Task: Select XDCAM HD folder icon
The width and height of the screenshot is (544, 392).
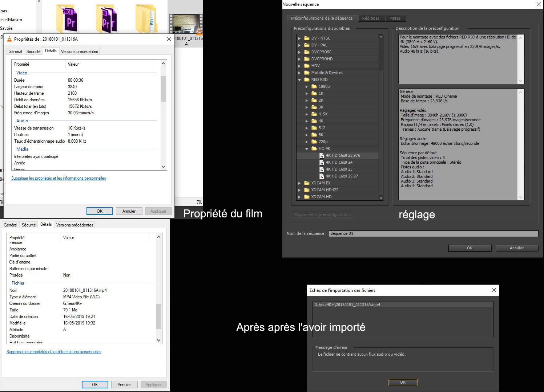Action: pyautogui.click(x=307, y=197)
